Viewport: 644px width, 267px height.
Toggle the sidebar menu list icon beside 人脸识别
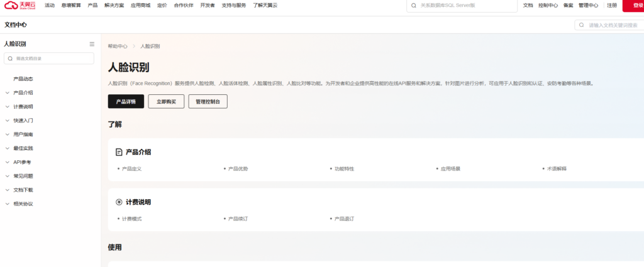(x=92, y=44)
